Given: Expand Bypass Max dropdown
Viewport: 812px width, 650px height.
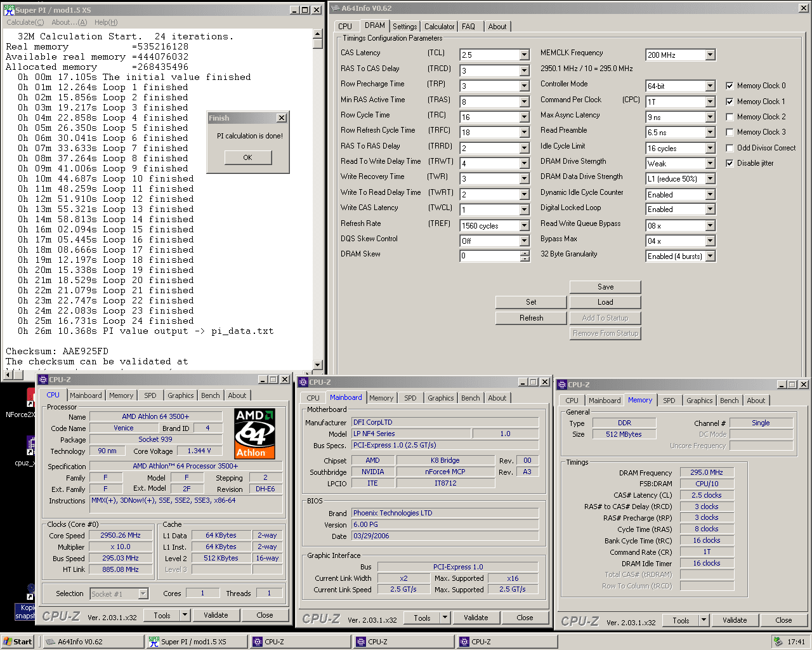Looking at the screenshot, I should coord(710,241).
